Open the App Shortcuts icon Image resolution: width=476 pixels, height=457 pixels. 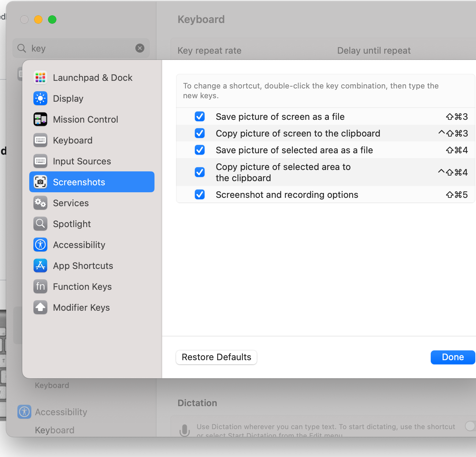[40, 266]
